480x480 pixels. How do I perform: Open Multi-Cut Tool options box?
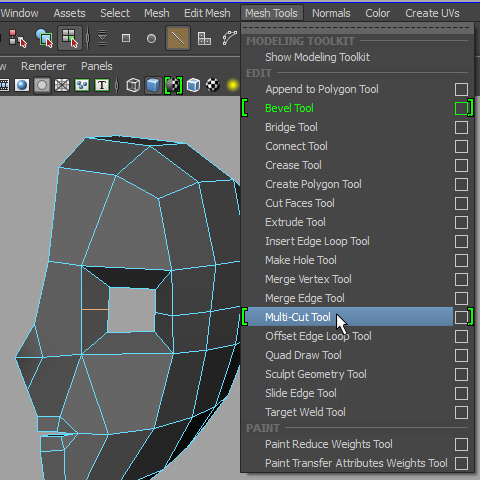pos(461,317)
